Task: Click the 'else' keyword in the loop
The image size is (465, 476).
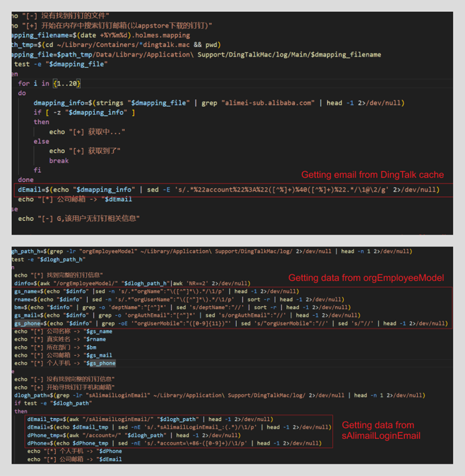Action: click(41, 141)
